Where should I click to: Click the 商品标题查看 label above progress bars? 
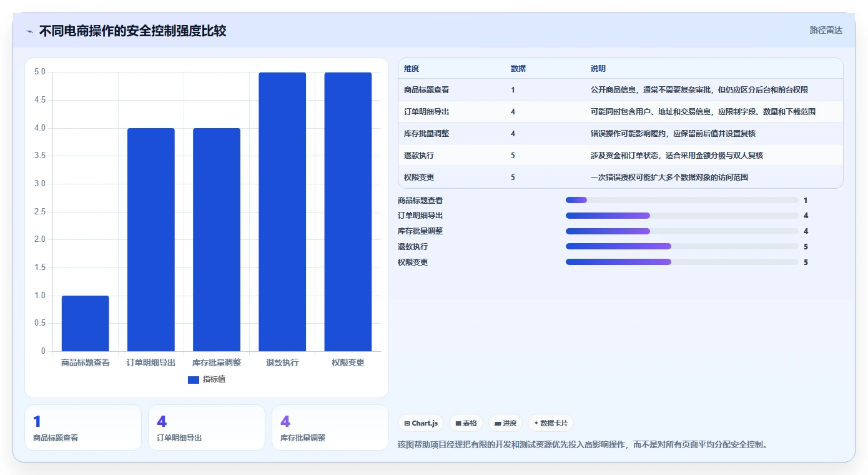click(420, 201)
